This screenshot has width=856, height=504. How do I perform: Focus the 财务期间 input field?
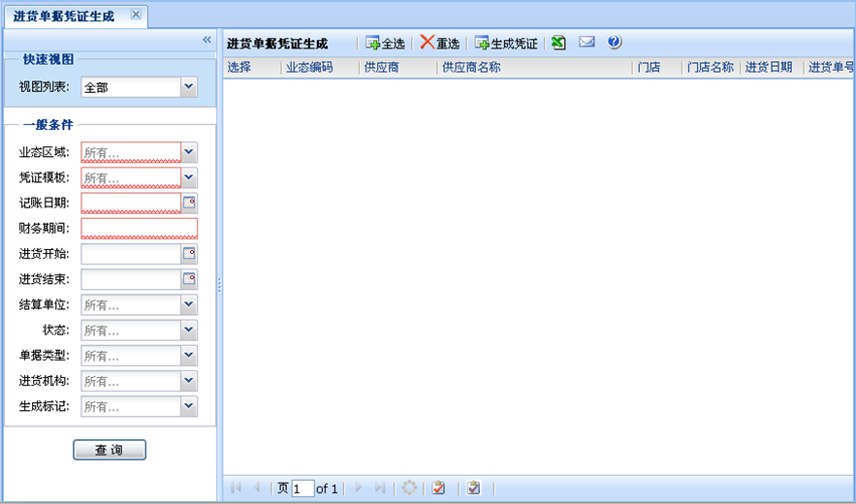coord(140,228)
